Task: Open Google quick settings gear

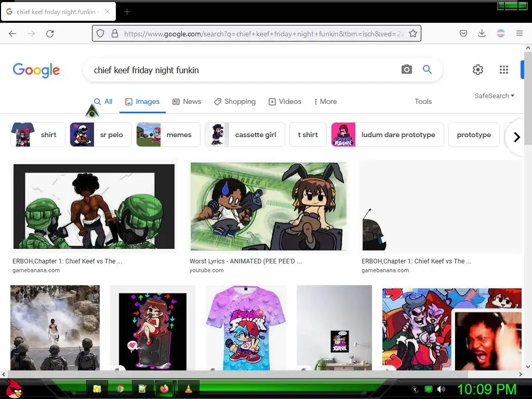Action: coord(478,70)
